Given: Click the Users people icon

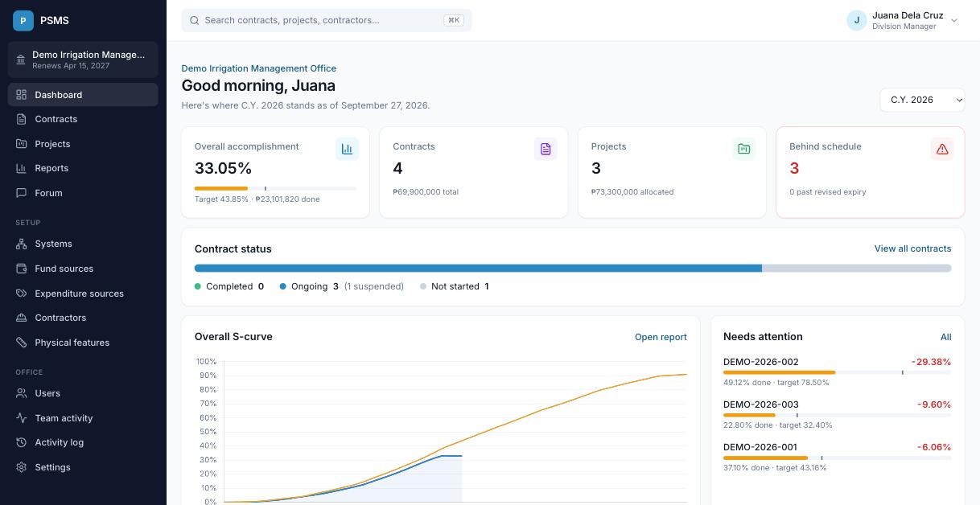Looking at the screenshot, I should pyautogui.click(x=22, y=393).
